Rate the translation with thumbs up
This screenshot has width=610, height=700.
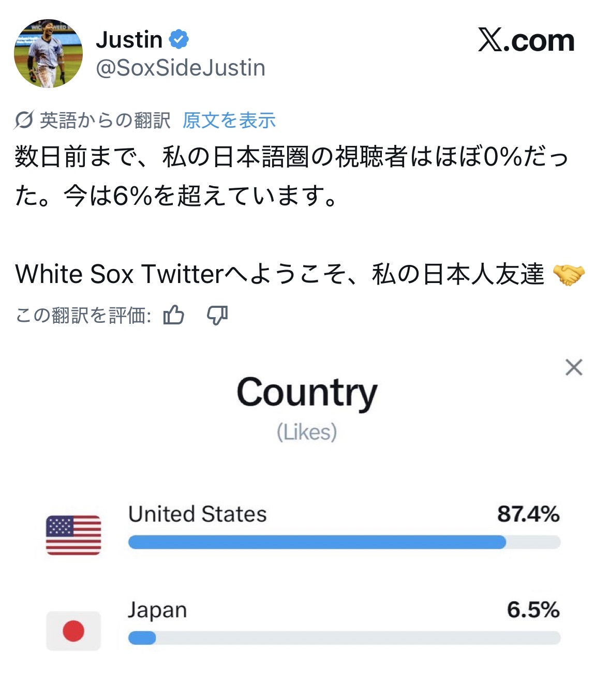pyautogui.click(x=174, y=314)
